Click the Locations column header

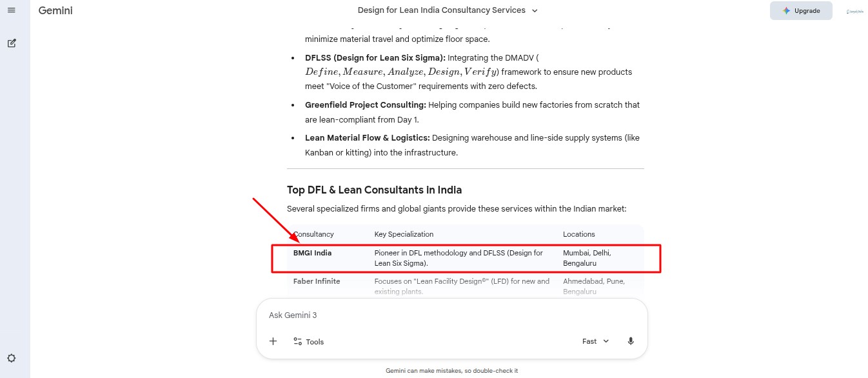click(x=578, y=234)
